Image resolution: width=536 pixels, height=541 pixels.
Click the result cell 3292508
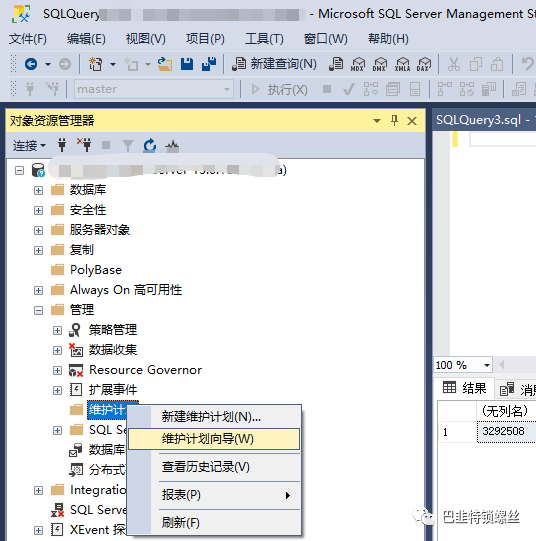[506, 431]
